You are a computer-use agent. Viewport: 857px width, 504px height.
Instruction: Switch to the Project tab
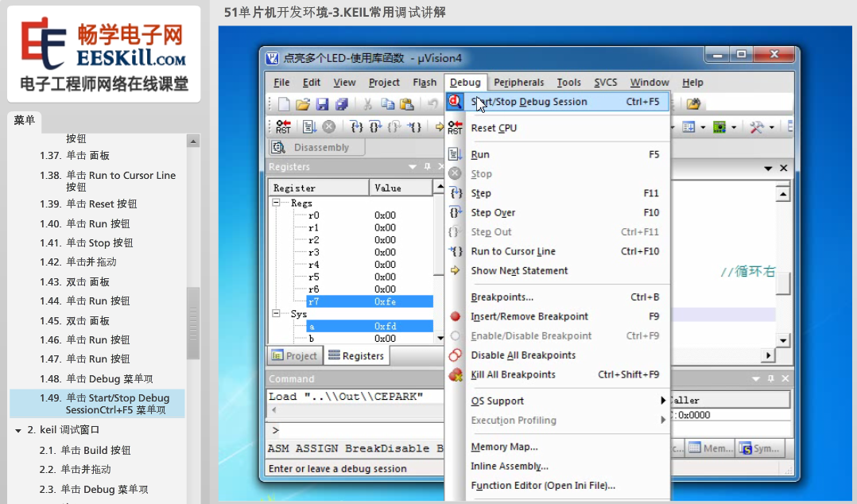(x=294, y=356)
